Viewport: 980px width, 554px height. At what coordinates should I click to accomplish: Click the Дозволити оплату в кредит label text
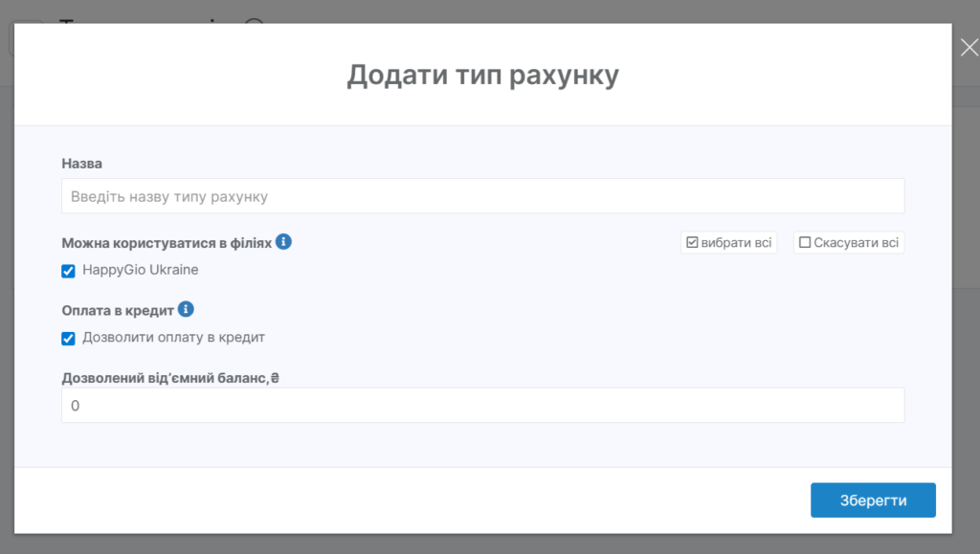coord(173,337)
